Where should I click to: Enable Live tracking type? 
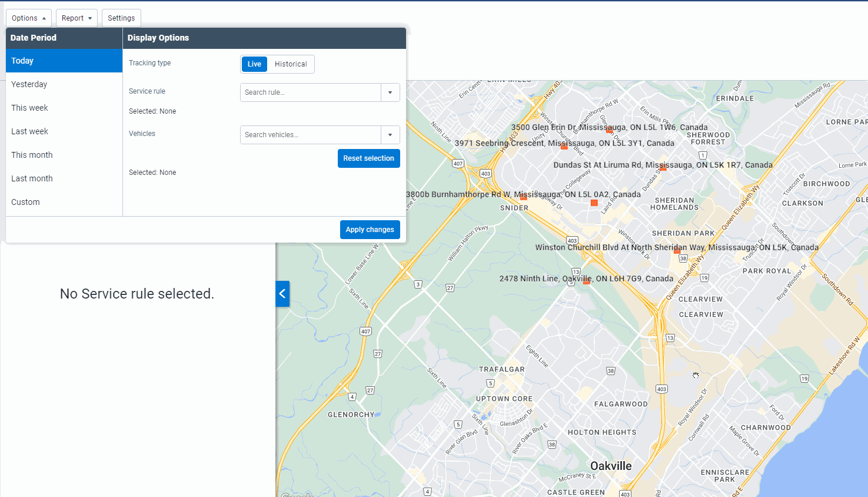254,64
